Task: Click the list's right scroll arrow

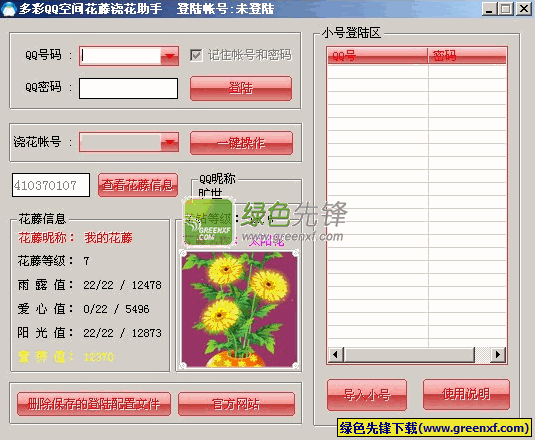Action: pyautogui.click(x=498, y=355)
